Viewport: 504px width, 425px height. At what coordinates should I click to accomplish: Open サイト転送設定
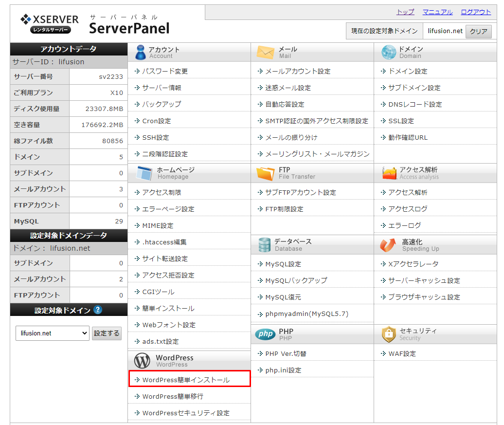[x=165, y=259]
